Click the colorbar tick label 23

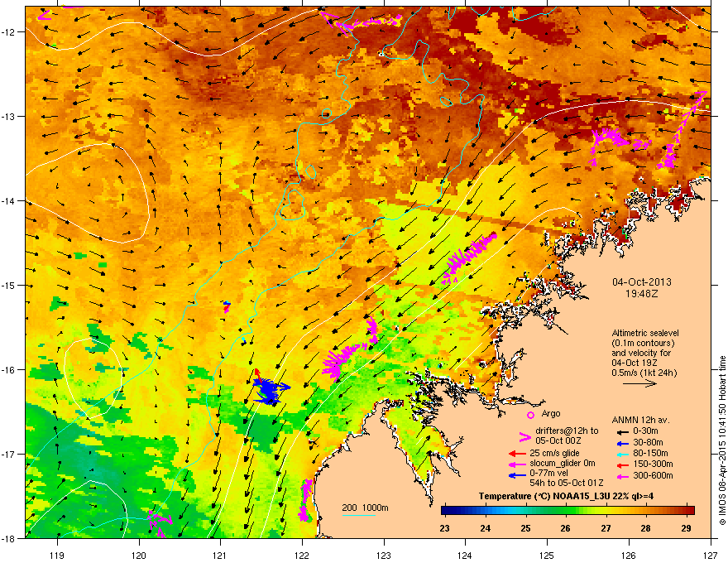tap(445, 528)
